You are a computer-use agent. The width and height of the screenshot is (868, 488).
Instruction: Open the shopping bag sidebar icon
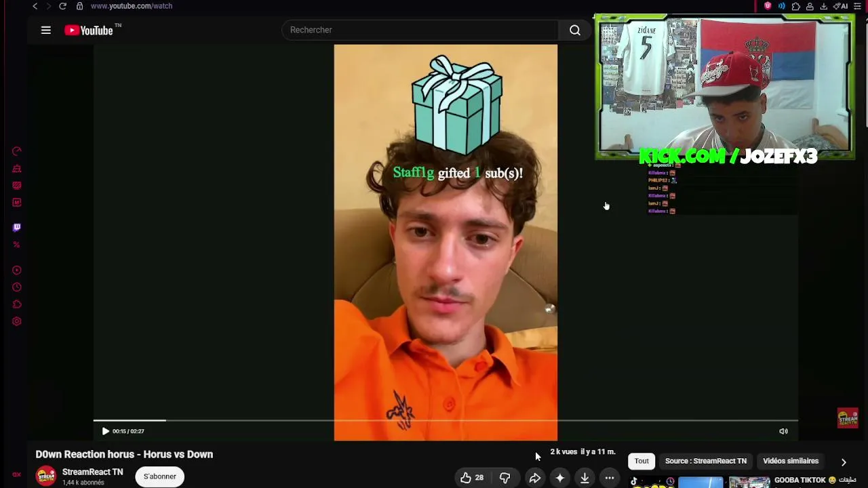17,168
